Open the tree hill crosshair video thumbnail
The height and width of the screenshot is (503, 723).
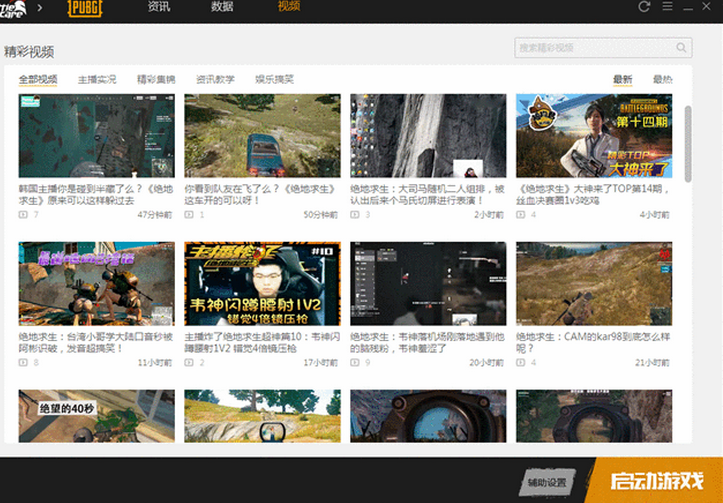[x=262, y=416]
